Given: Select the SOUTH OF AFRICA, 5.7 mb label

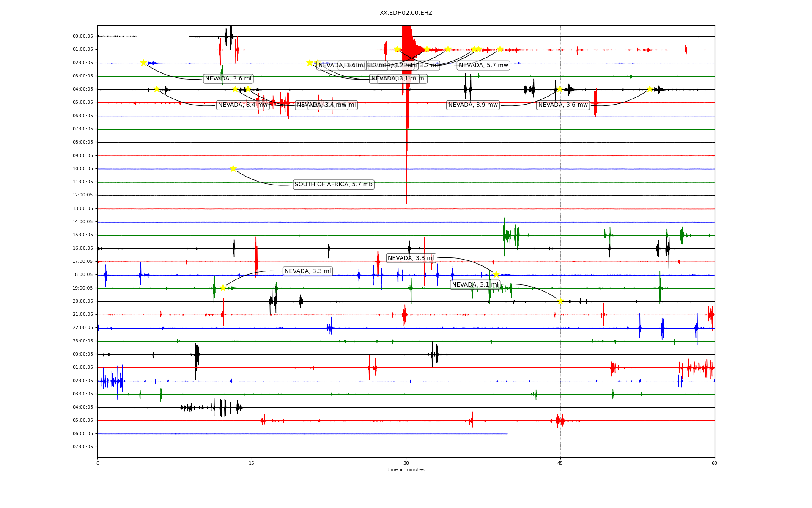Looking at the screenshot, I should click(333, 185).
